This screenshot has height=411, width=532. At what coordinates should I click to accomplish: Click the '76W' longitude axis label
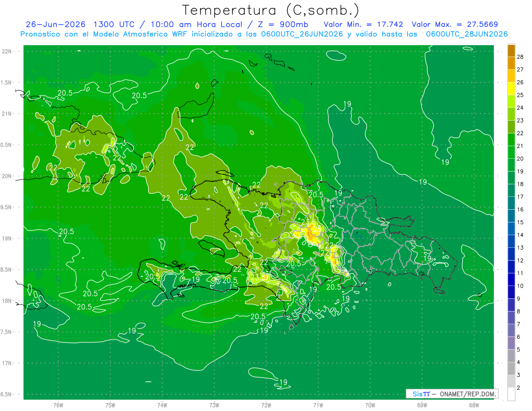click(x=58, y=405)
